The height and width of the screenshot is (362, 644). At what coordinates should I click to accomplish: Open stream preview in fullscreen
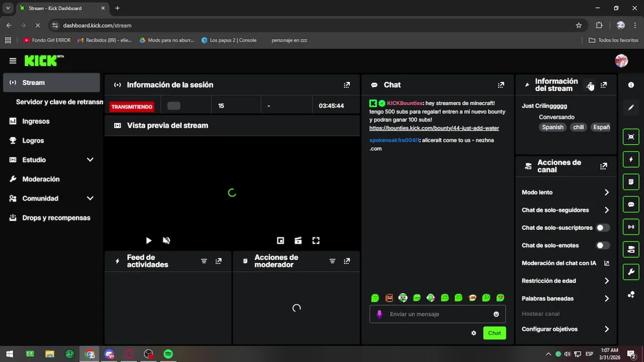[316, 240]
